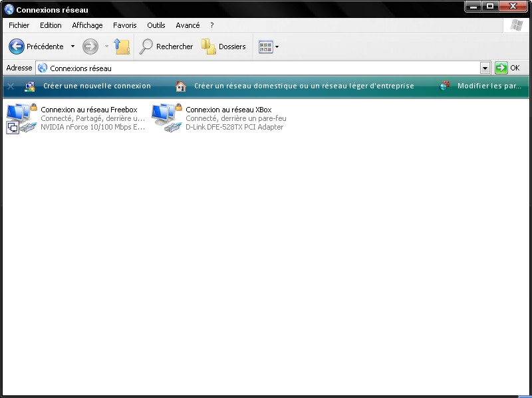The width and height of the screenshot is (532, 398).
Task: Open the Affichage menu
Action: tap(87, 25)
